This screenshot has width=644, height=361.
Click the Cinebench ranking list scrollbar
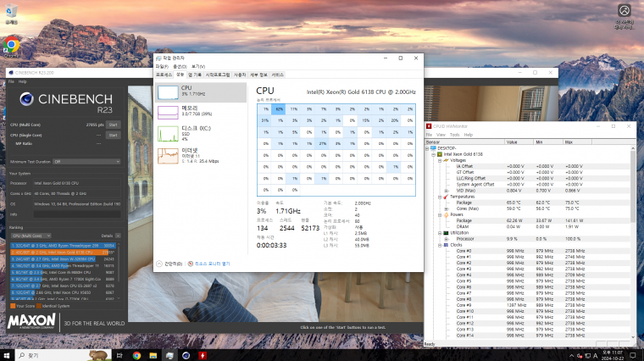pyautogui.click(x=119, y=271)
